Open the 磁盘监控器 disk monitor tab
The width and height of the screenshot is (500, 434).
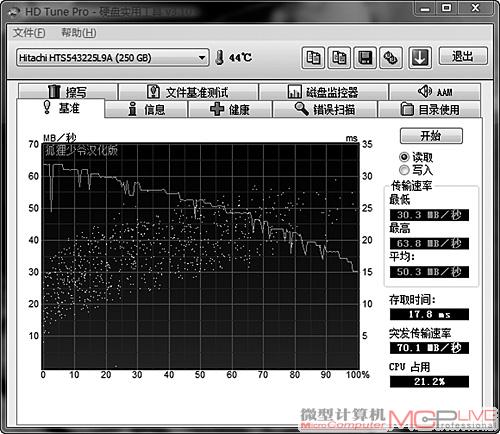[x=324, y=92]
